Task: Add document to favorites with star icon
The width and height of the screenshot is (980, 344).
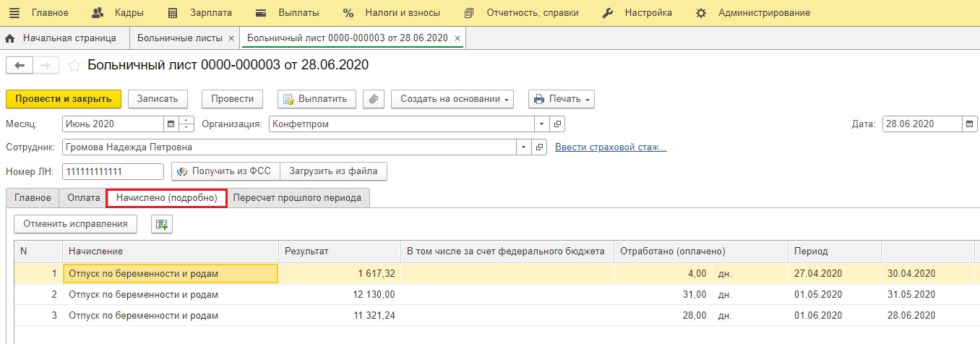Action: (74, 65)
